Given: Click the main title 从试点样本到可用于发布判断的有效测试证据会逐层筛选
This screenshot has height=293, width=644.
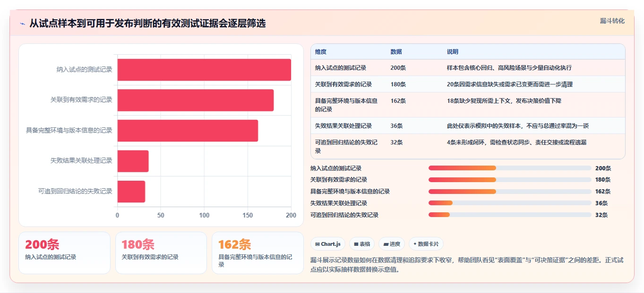Looking at the screenshot, I should (147, 23).
